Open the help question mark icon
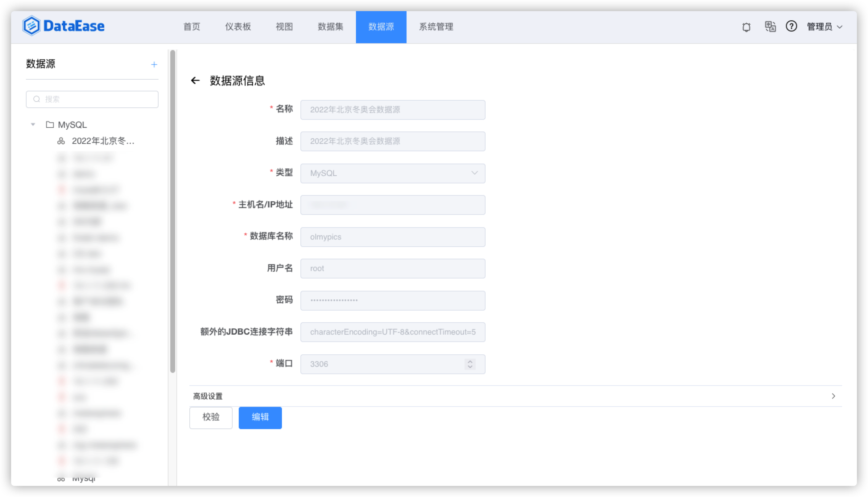868x497 pixels. point(791,26)
